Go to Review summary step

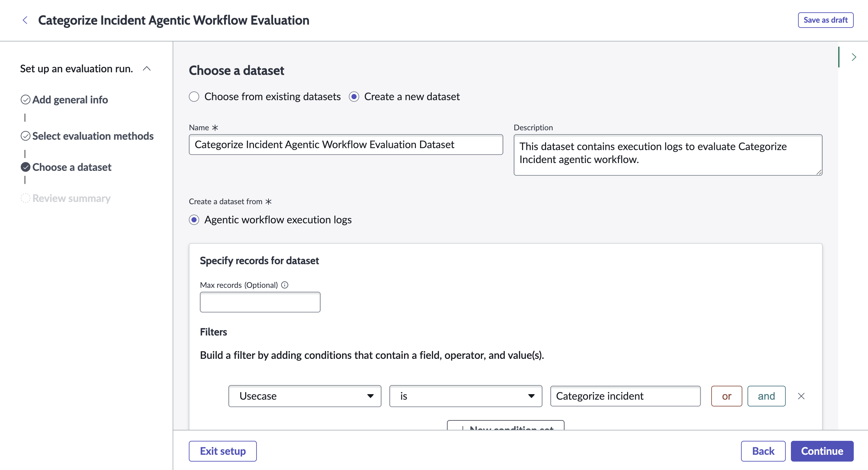coord(72,198)
